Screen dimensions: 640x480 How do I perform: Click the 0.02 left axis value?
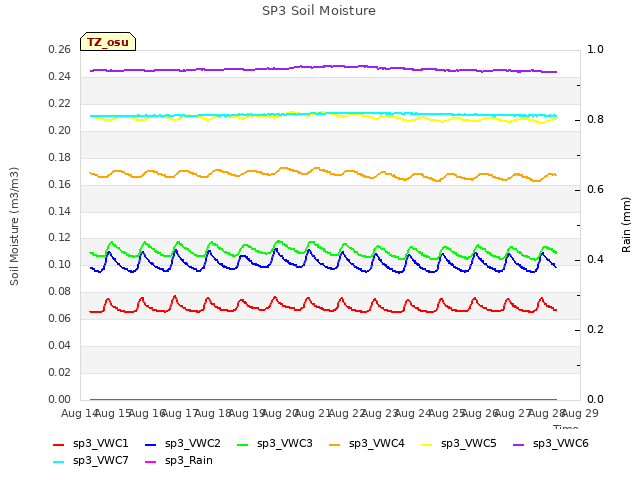60,372
